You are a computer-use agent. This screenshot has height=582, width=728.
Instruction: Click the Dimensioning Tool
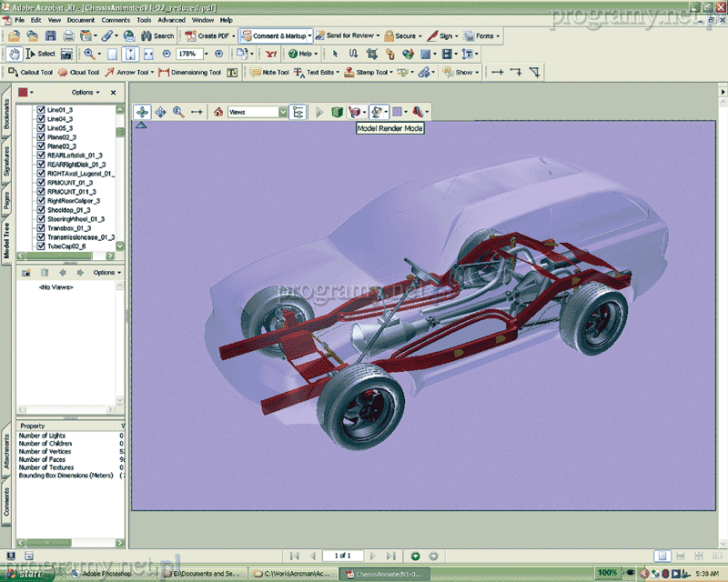190,73
